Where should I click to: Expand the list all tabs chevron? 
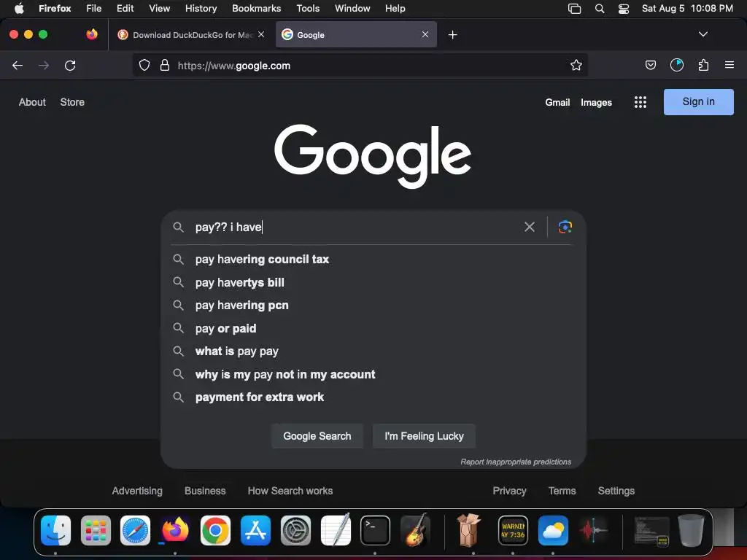(703, 34)
